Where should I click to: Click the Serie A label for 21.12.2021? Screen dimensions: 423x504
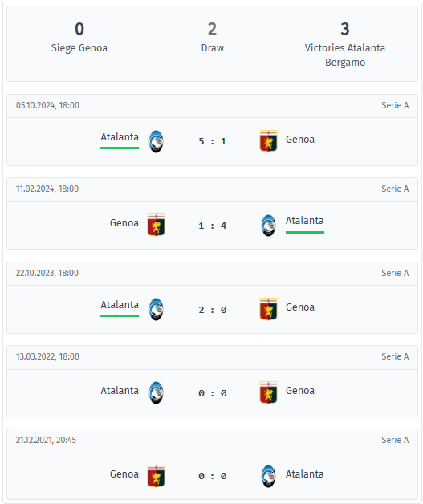(395, 440)
